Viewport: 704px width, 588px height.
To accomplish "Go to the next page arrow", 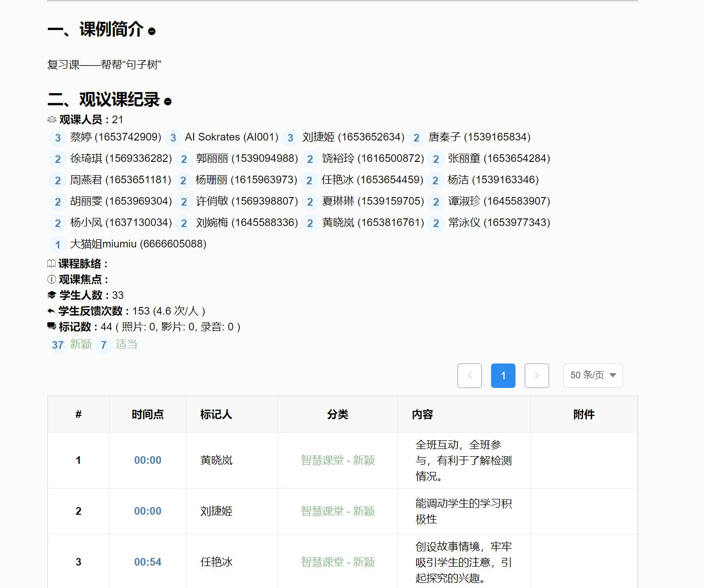I will pyautogui.click(x=536, y=376).
